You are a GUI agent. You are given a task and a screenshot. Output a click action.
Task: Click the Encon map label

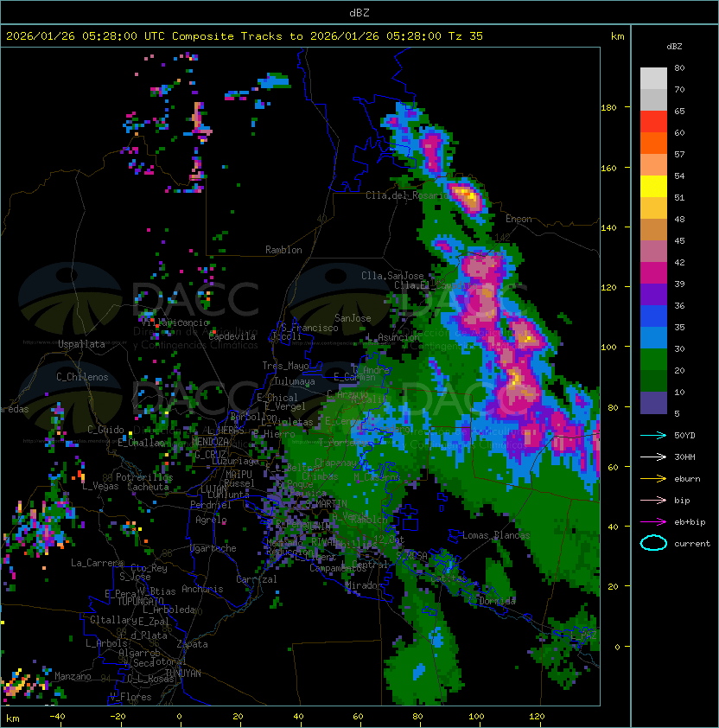click(519, 219)
